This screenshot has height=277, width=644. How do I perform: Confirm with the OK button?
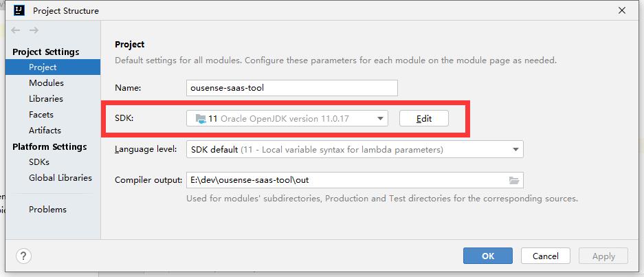click(x=487, y=256)
